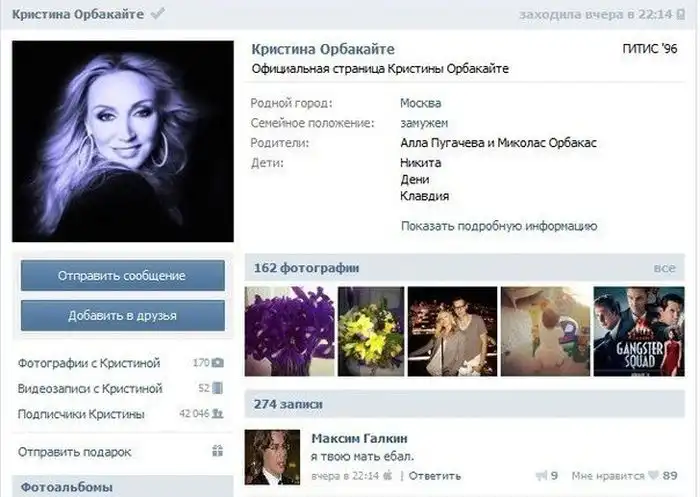Click the gift icon next to Отправить подарок
This screenshot has width=700, height=497.
coord(218,451)
